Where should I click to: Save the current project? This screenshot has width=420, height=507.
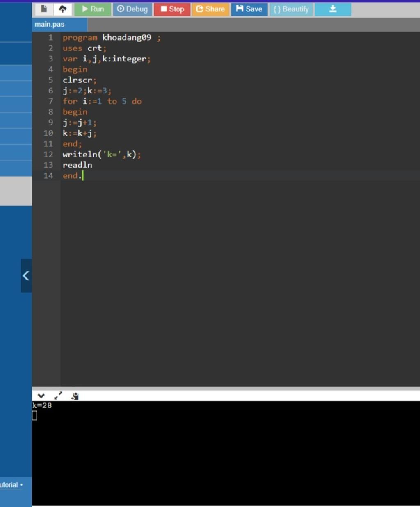(x=249, y=9)
